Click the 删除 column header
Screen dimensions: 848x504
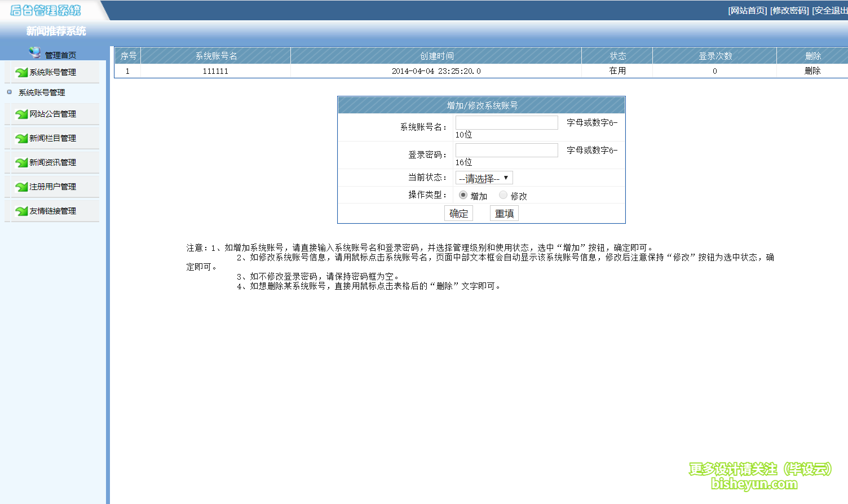pos(812,56)
